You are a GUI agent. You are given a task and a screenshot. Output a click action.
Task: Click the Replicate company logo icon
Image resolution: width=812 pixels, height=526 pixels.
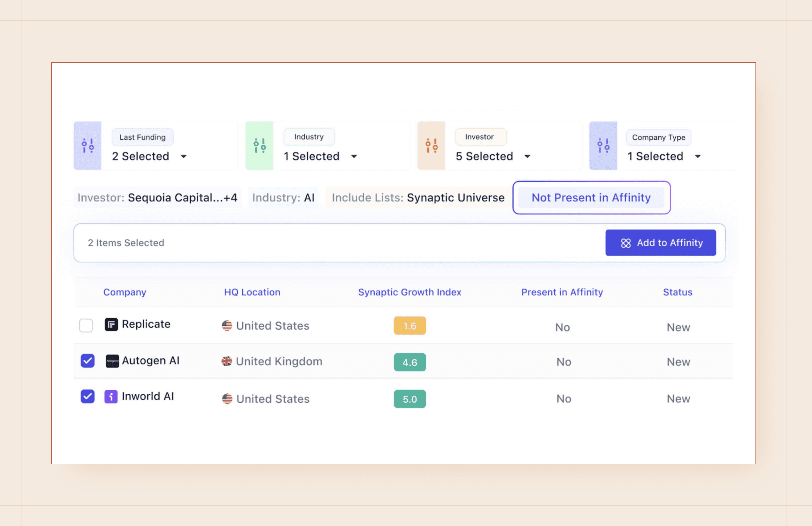(111, 324)
